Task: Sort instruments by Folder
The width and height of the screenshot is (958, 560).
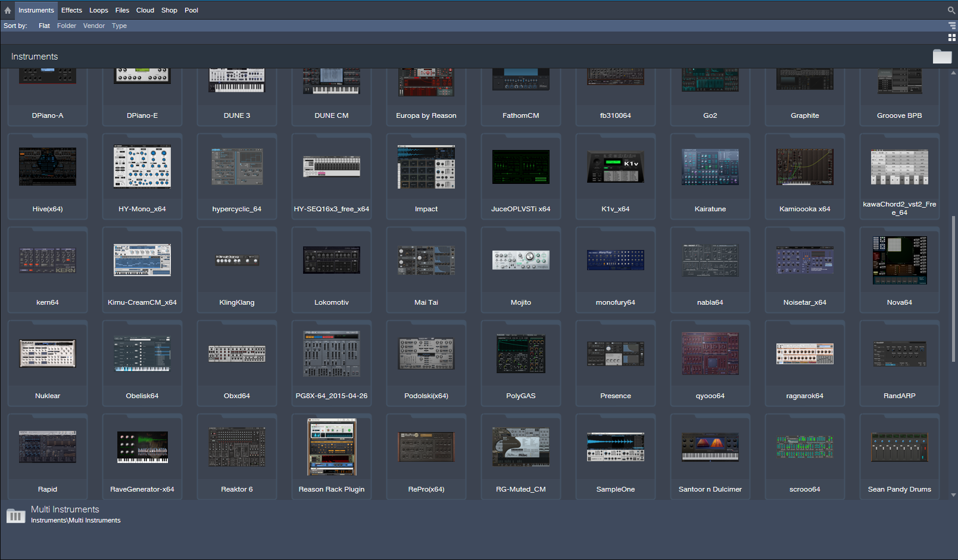Action: coord(67,26)
